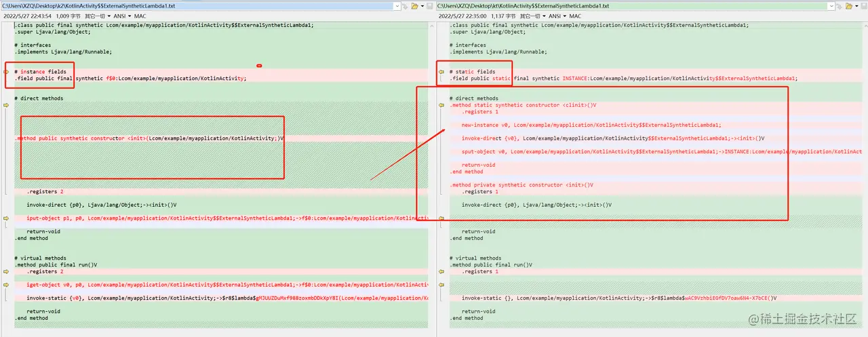
Task: Click right pane '.method private synthetic constructor <init>' line
Action: tap(521, 185)
